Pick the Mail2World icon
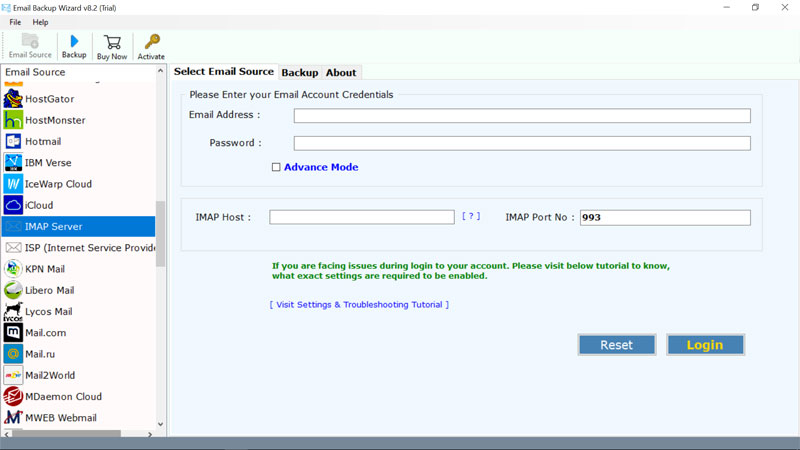 pos(13,375)
